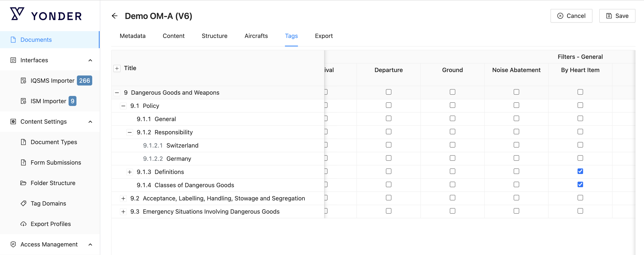Click the ISM Importer icon
This screenshot has width=644, height=255.
point(23,101)
